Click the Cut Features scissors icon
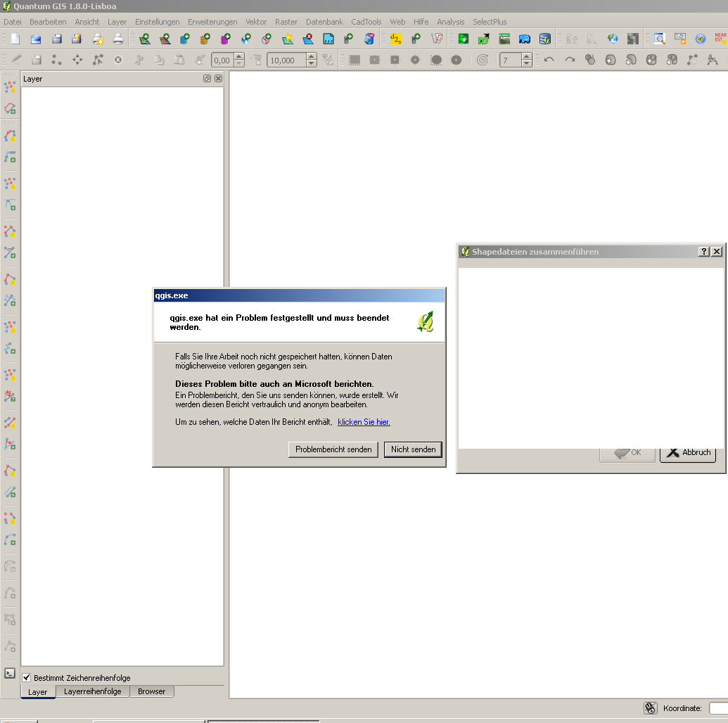This screenshot has width=728, height=723. pyautogui.click(x=139, y=60)
